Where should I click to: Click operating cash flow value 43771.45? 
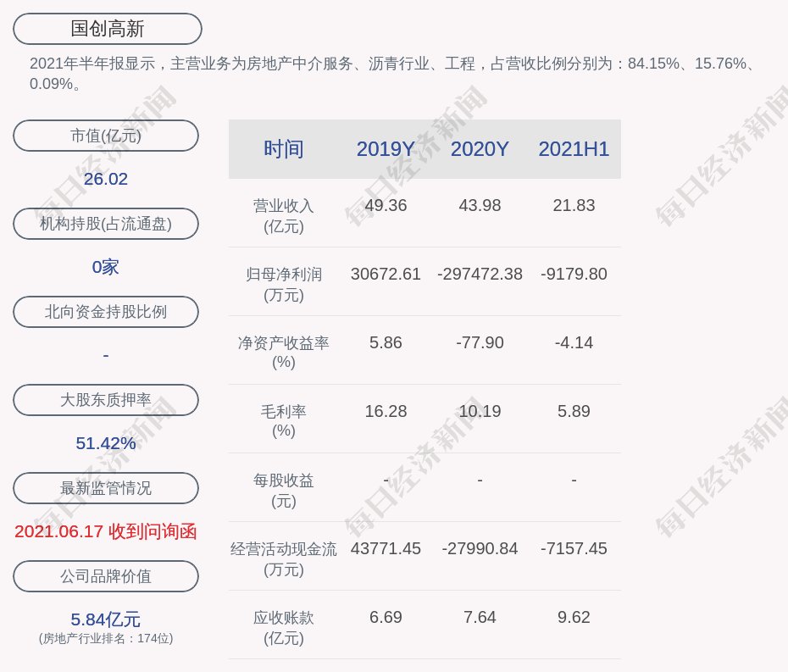[x=386, y=548]
